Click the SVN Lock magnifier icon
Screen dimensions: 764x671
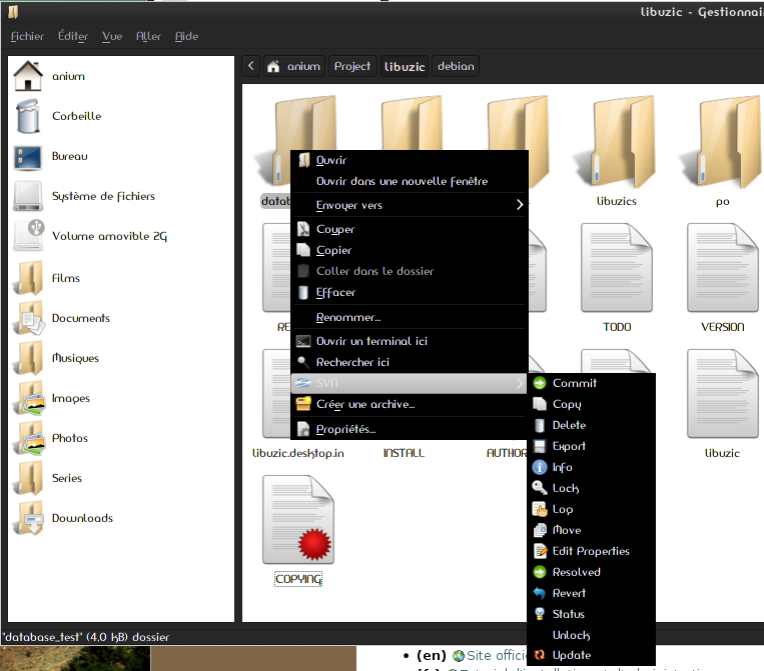coord(539,488)
